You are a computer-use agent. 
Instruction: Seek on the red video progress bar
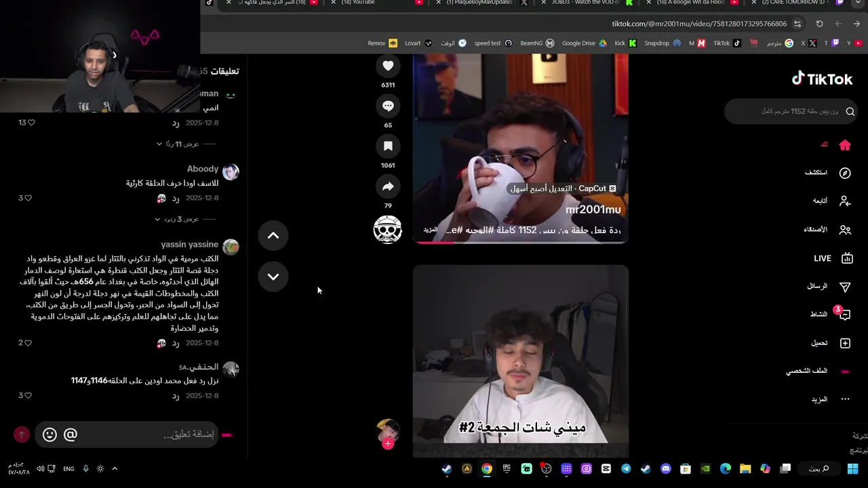pyautogui.click(x=521, y=243)
